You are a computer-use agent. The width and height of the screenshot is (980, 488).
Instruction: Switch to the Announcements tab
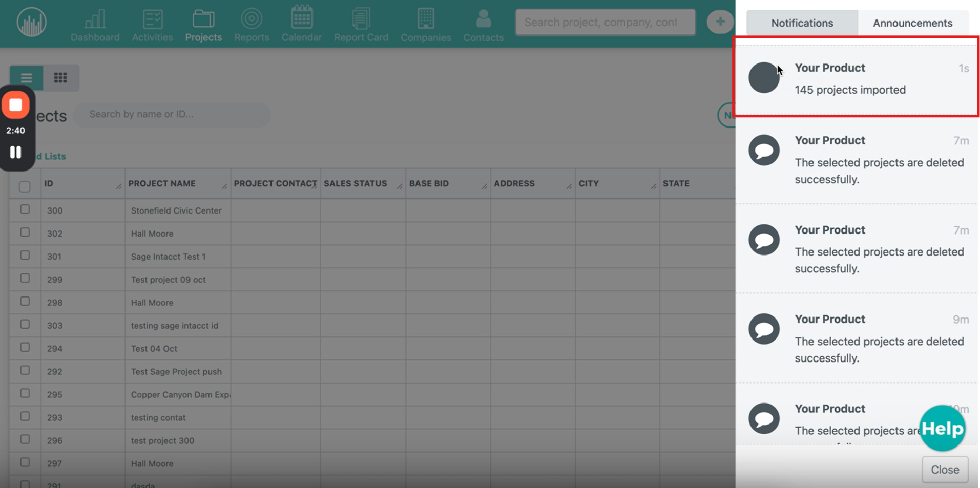click(912, 23)
